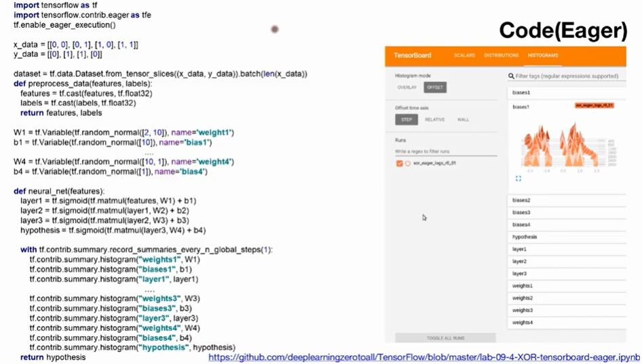Expand the weights2 section
Image resolution: width=642 pixels, height=364 pixels.
[567, 298]
